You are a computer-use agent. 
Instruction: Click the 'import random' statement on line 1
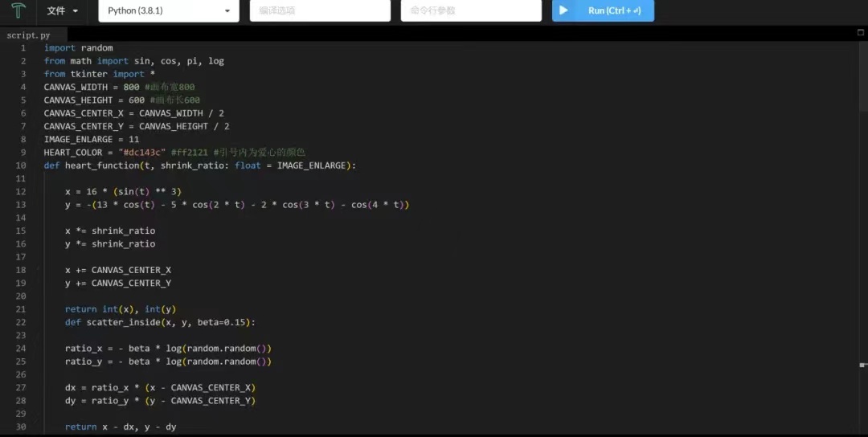point(78,48)
